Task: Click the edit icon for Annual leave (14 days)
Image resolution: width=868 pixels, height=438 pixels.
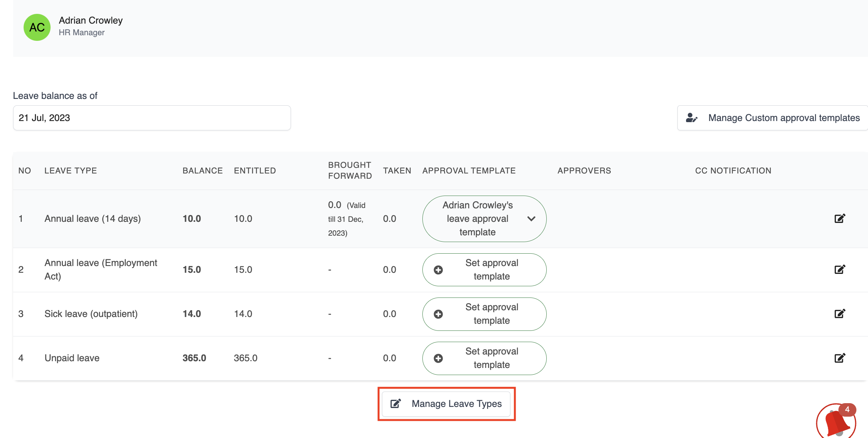Action: pyautogui.click(x=840, y=218)
